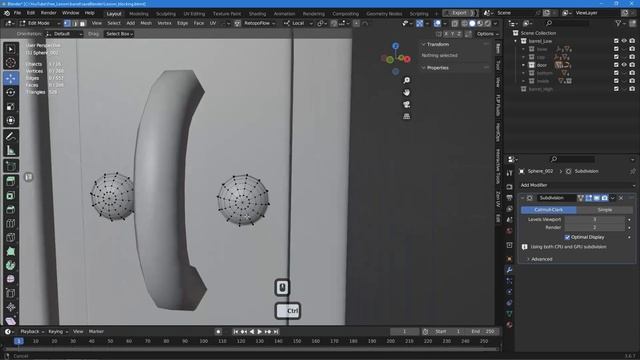Open the Orientation Default dropdown
This screenshot has height=360, width=640.
64,34
